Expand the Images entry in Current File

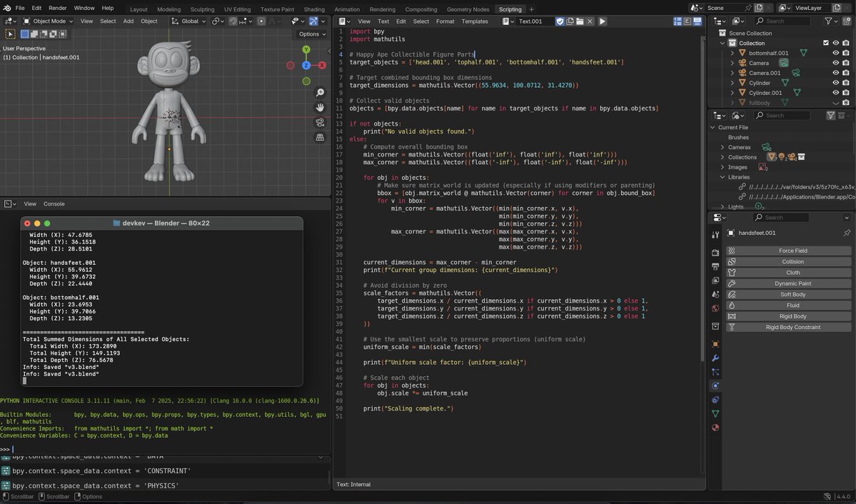pos(722,167)
